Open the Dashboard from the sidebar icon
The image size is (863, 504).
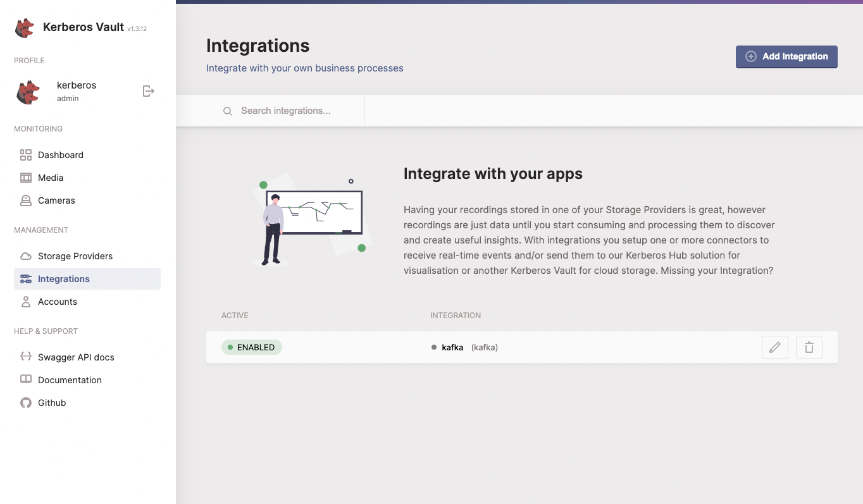pos(25,154)
